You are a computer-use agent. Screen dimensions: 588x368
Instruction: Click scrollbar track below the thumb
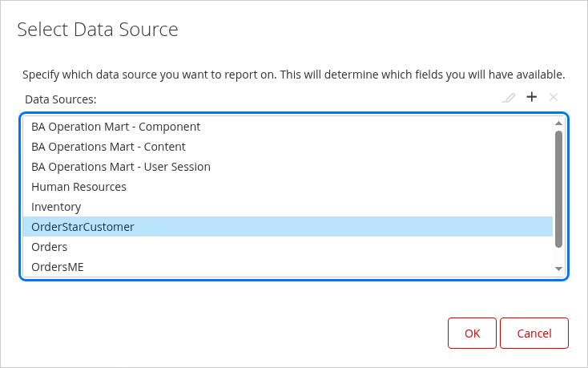tap(558, 256)
